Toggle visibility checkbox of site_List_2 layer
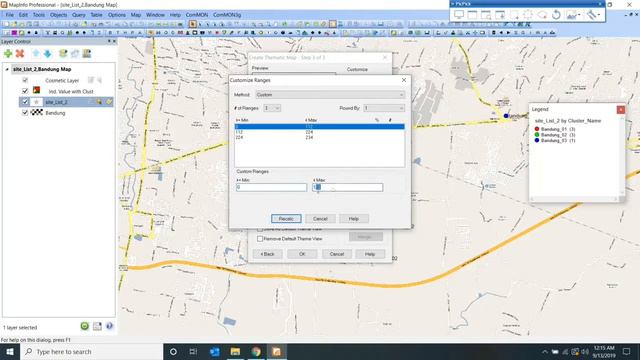Screen dimensions: 640x360 click(x=25, y=102)
